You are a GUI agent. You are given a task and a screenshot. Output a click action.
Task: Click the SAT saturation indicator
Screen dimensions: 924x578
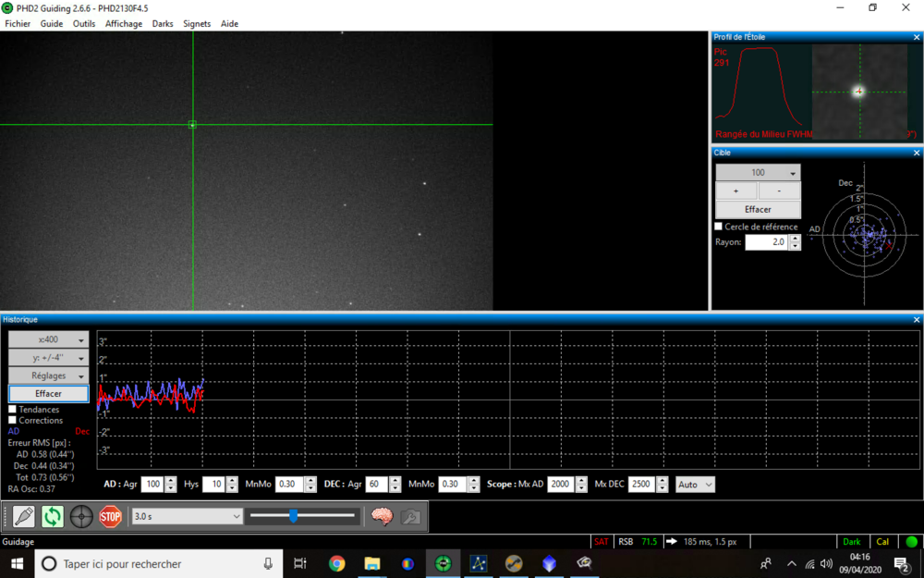tap(602, 541)
